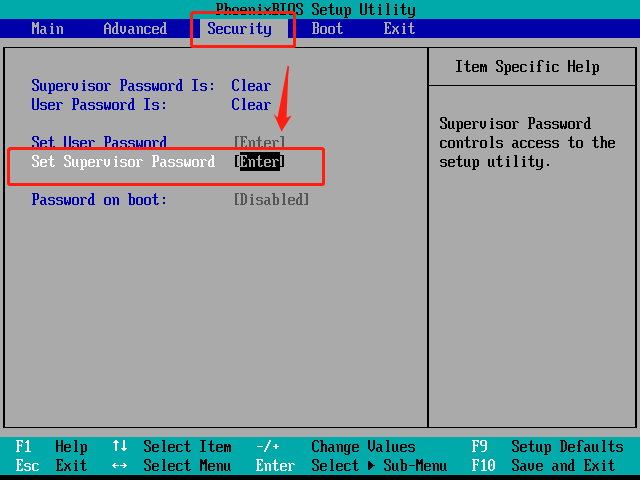Switch to the Advanced tab
The height and width of the screenshot is (480, 640).
[x=135, y=29]
